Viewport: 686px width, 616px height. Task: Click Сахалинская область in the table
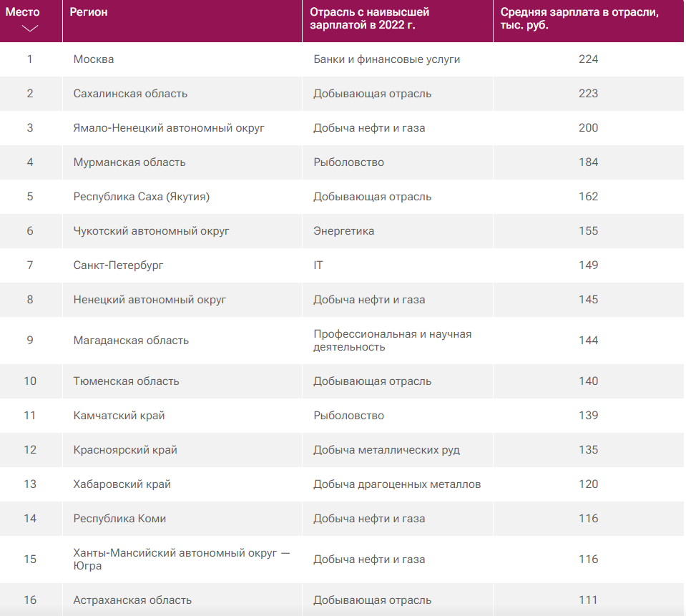130,94
